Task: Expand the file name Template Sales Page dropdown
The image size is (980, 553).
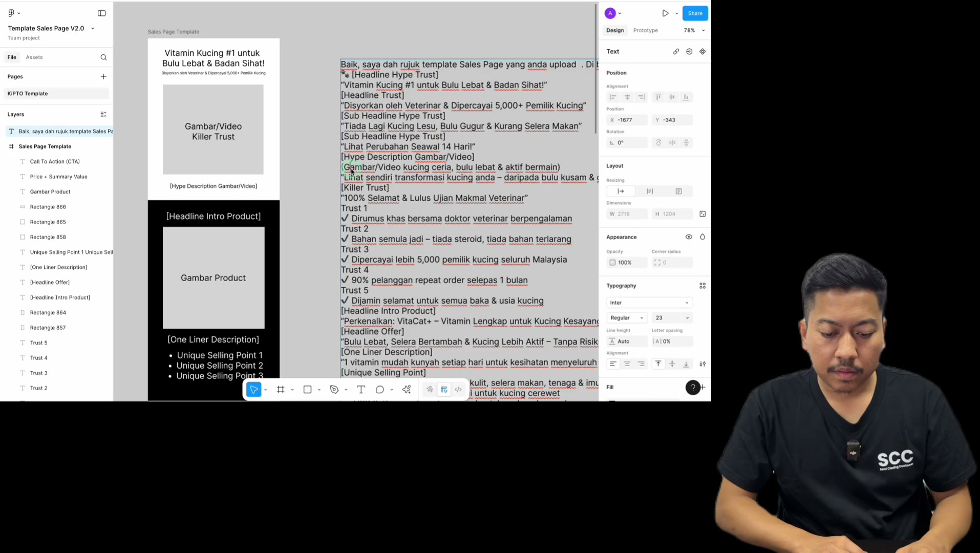Action: pos(93,29)
